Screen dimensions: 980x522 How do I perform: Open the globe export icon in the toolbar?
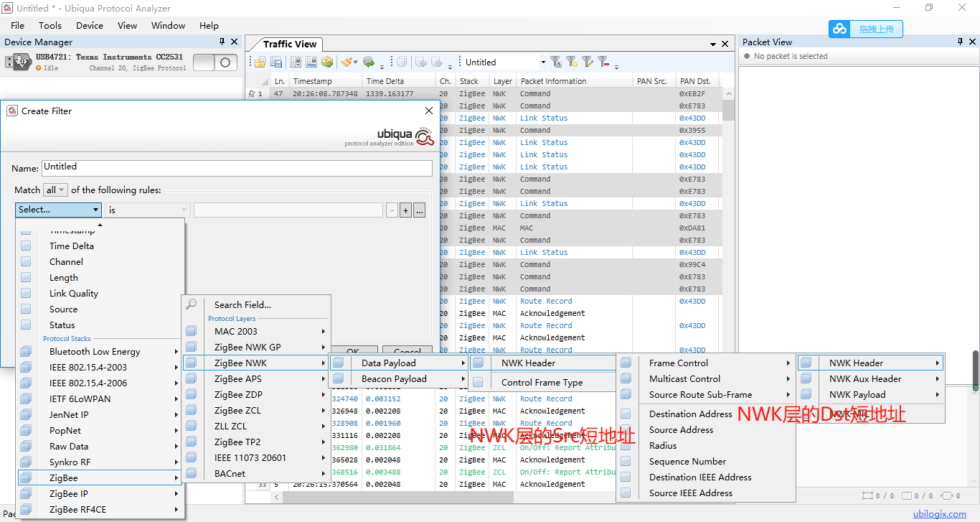(327, 62)
